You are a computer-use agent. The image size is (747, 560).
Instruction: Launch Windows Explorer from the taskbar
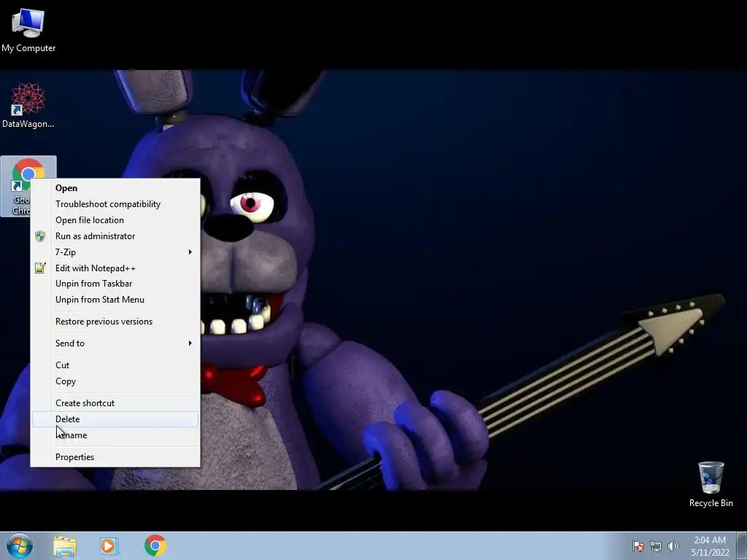tap(65, 546)
